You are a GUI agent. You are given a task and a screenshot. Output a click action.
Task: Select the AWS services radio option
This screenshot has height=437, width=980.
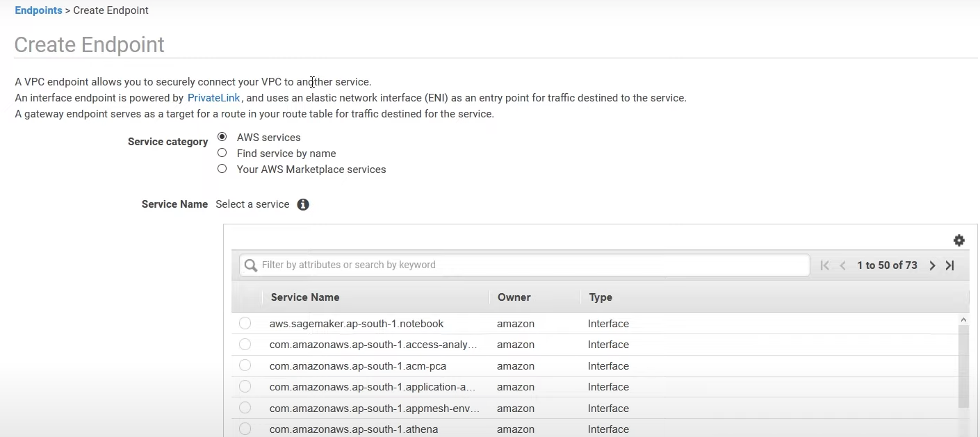point(222,137)
